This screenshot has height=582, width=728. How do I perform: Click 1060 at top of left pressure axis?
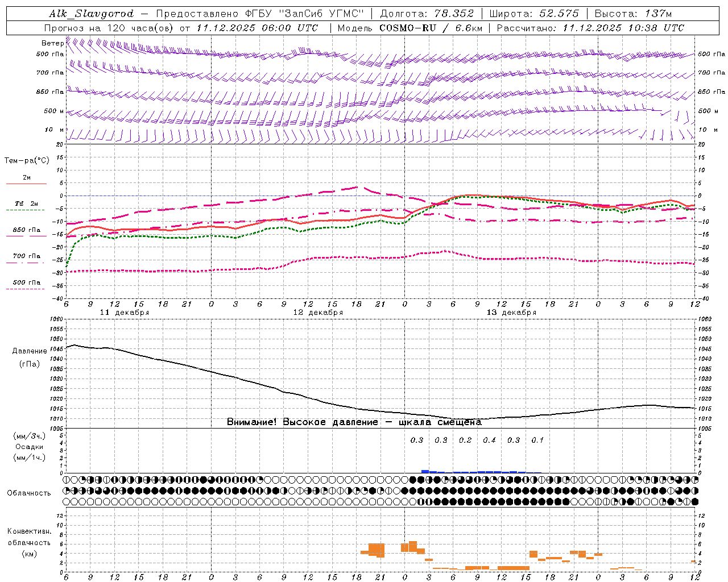click(x=56, y=319)
